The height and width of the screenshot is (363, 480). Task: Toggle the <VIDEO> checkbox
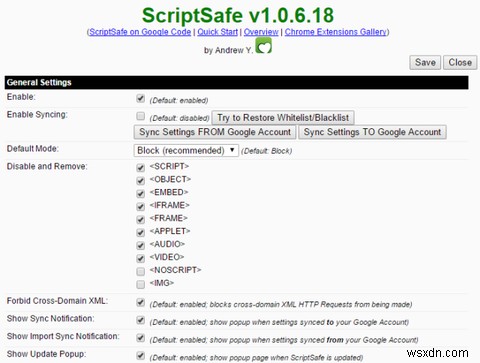141,259
